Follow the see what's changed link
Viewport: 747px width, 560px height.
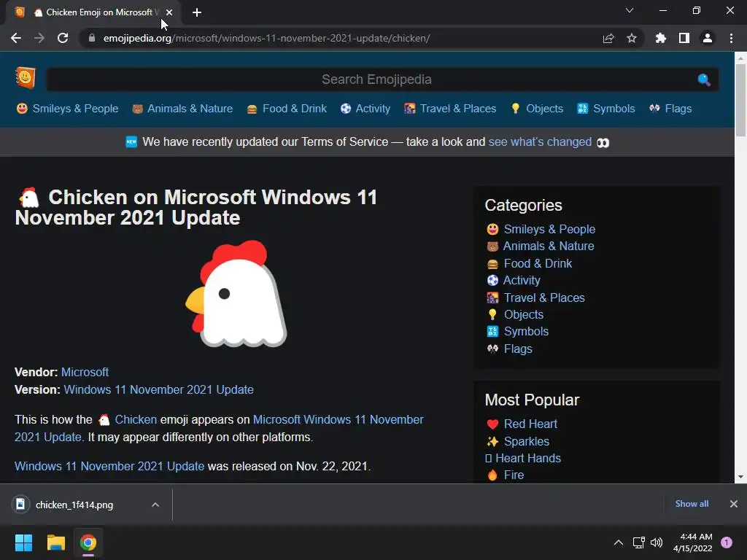540,142
